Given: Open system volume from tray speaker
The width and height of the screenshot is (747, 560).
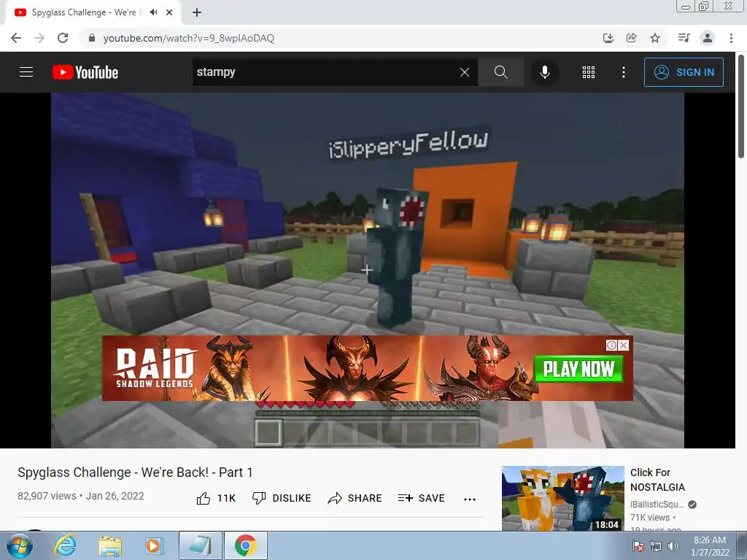Looking at the screenshot, I should 673,546.
